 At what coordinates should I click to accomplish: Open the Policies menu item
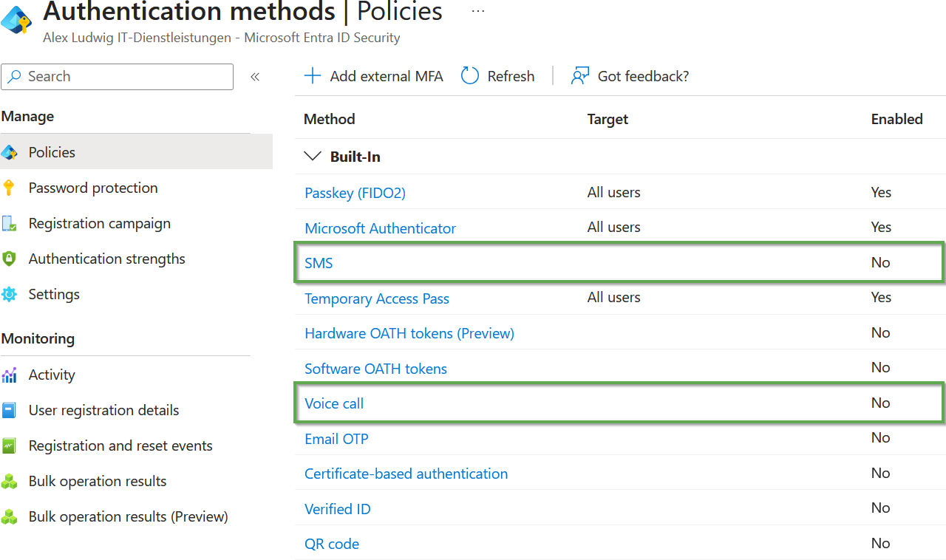(136, 152)
